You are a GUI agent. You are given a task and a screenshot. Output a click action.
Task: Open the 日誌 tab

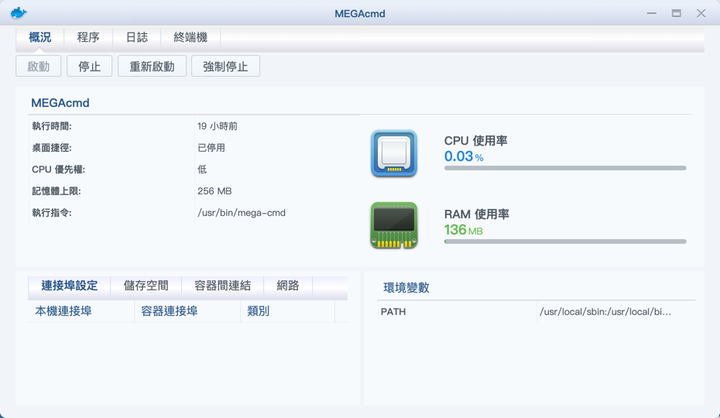[x=137, y=37]
